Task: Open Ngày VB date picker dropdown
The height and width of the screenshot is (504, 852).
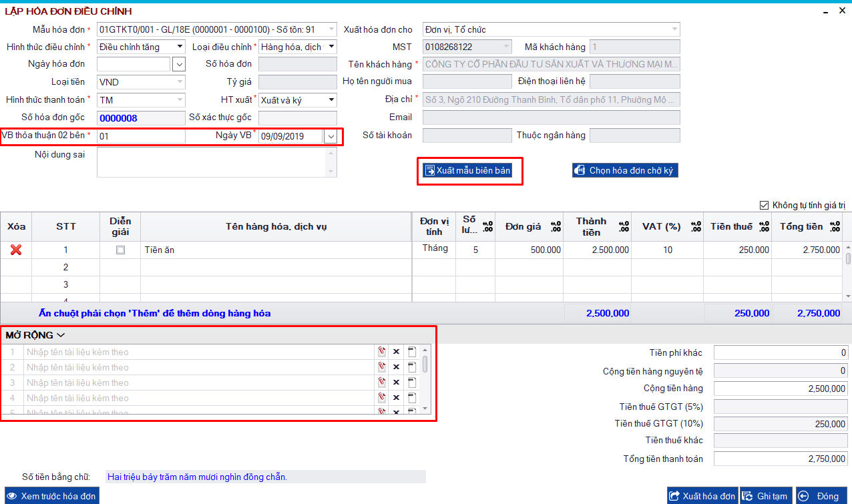Action: click(331, 136)
